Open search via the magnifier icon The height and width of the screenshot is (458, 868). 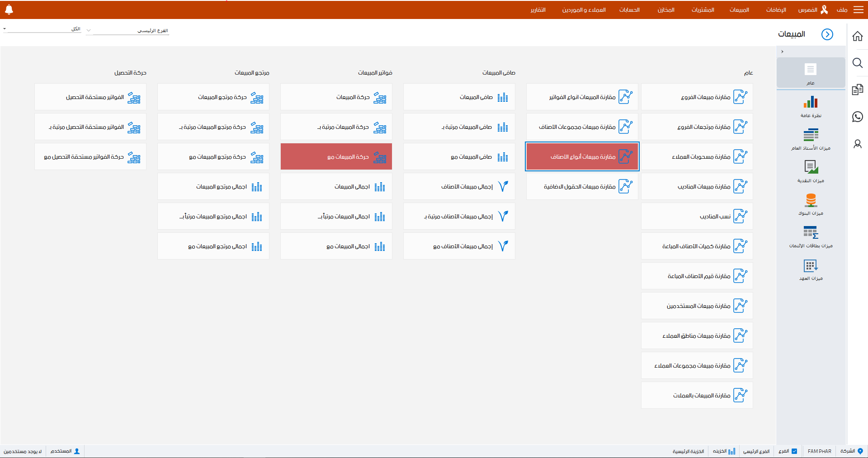click(857, 63)
